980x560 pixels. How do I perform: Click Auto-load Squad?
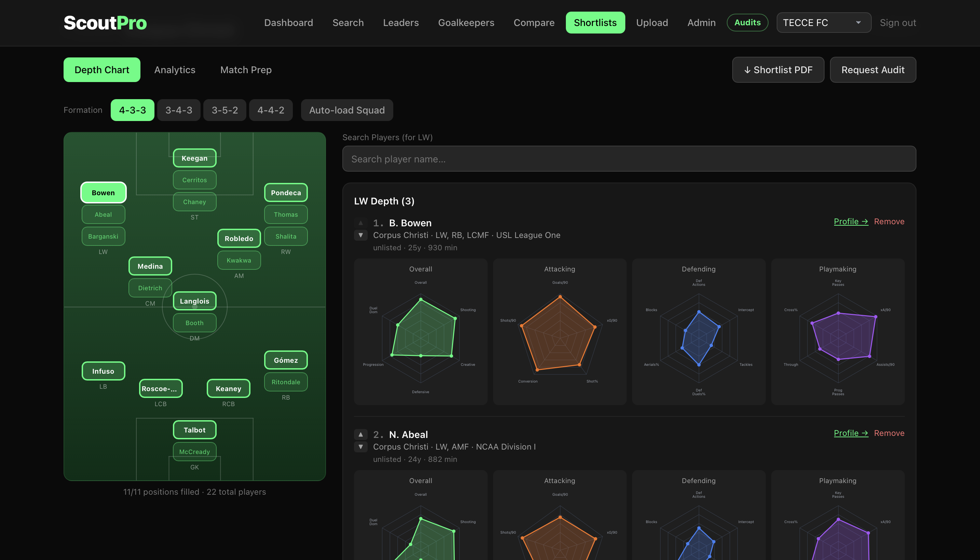[x=347, y=110]
